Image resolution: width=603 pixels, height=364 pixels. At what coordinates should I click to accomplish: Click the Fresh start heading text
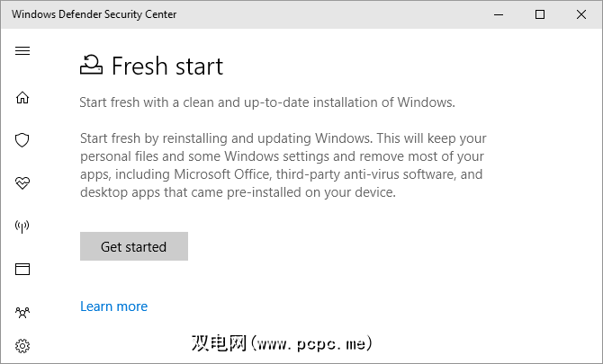(x=167, y=67)
